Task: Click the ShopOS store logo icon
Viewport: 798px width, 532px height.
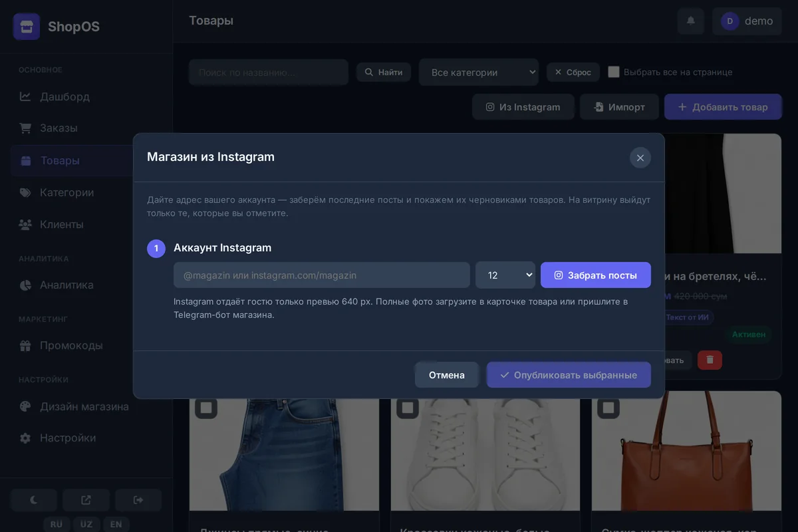Action: pyautogui.click(x=27, y=27)
